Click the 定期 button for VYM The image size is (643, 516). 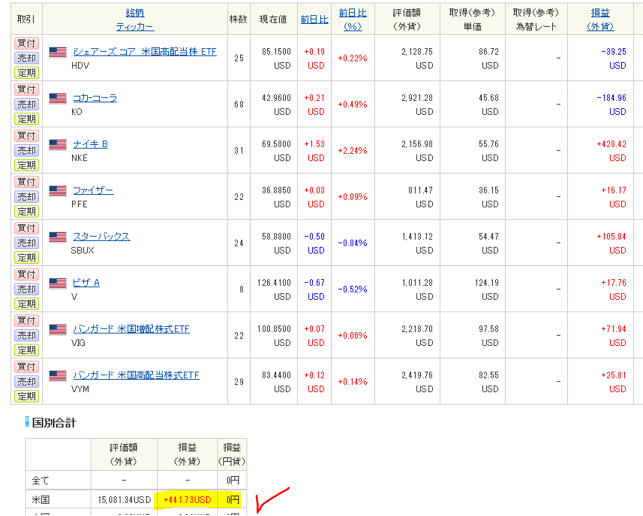(x=27, y=396)
